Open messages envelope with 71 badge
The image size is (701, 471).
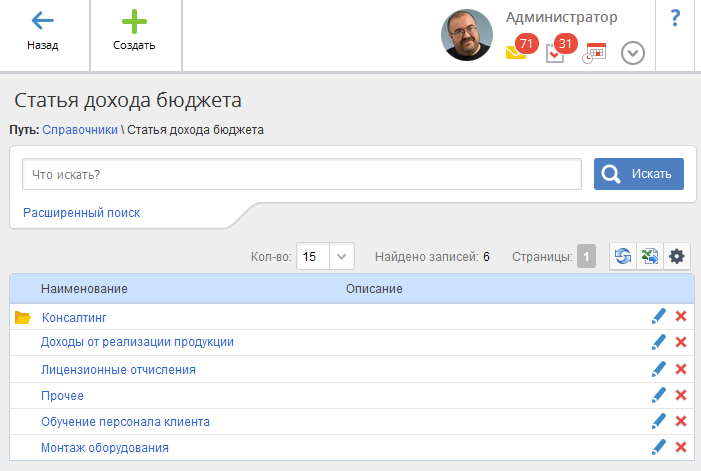pyautogui.click(x=516, y=52)
